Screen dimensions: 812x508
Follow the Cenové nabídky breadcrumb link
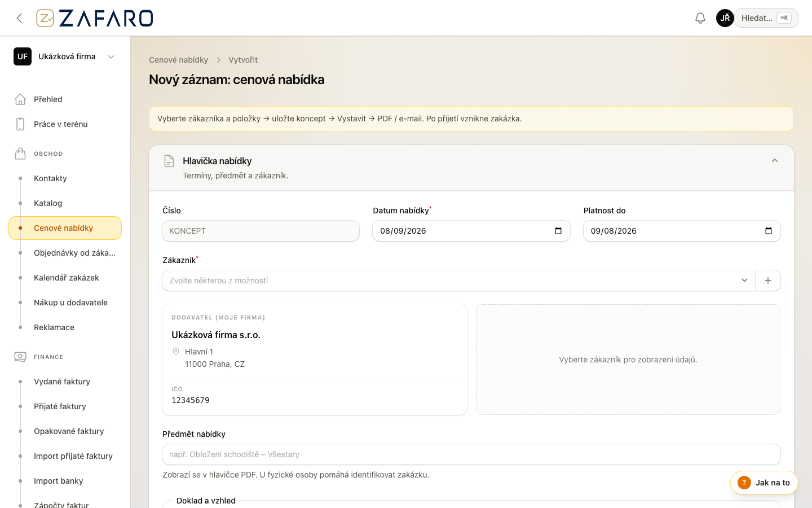pos(178,60)
